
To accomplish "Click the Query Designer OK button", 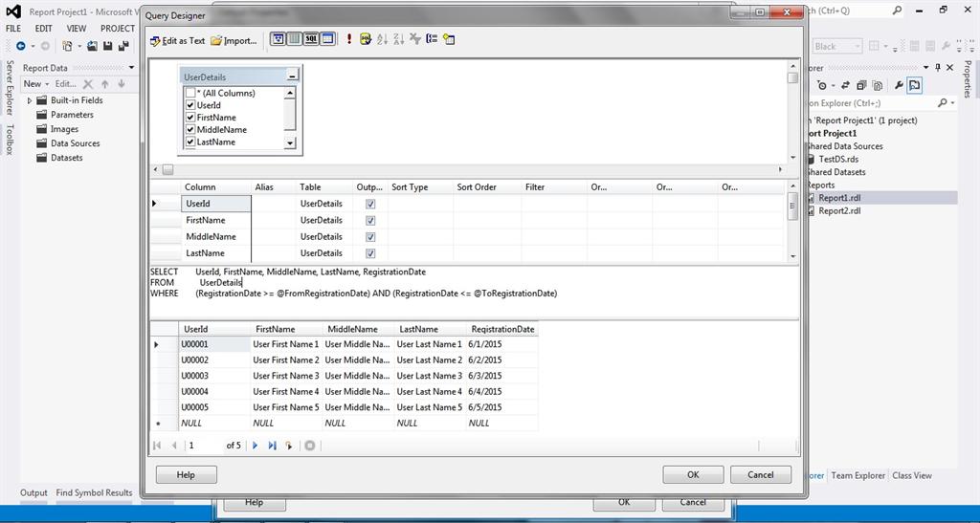I will [x=693, y=475].
